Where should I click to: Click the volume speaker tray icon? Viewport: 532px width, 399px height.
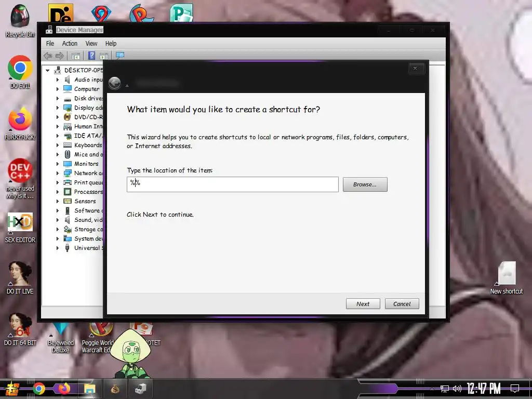(x=457, y=389)
